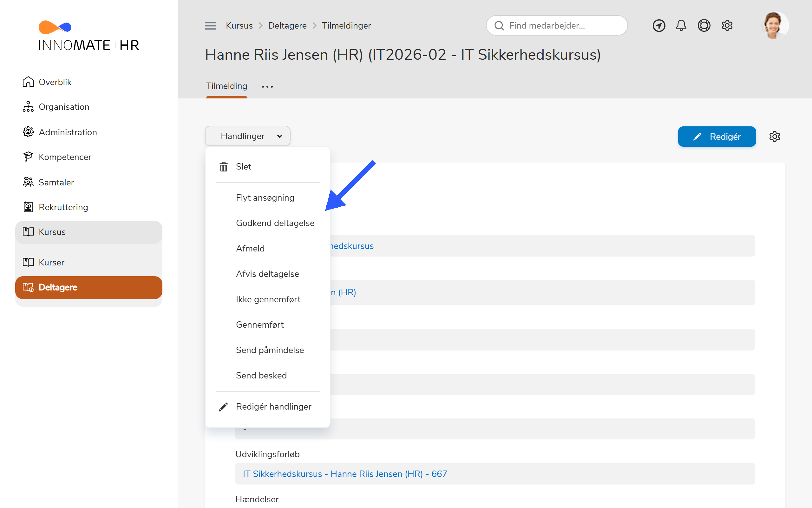The width and height of the screenshot is (812, 508).
Task: Mark as Ikke gennemført
Action: click(x=268, y=299)
